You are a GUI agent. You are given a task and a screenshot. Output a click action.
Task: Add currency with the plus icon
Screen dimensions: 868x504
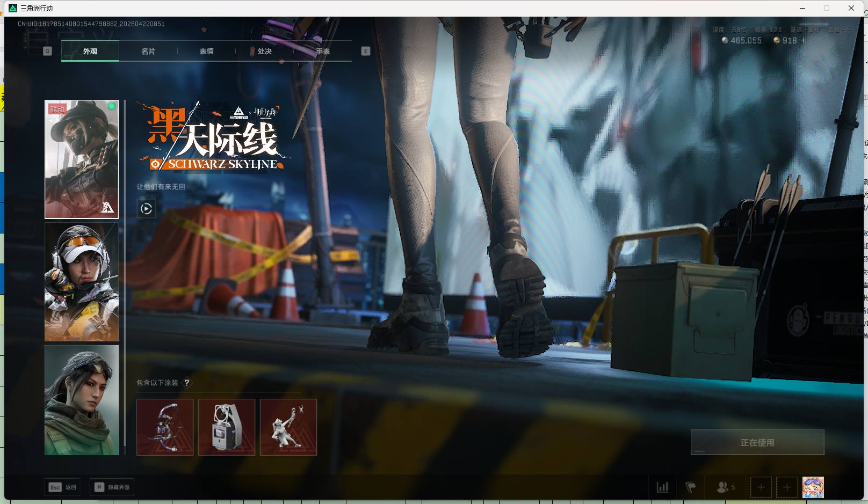point(804,40)
